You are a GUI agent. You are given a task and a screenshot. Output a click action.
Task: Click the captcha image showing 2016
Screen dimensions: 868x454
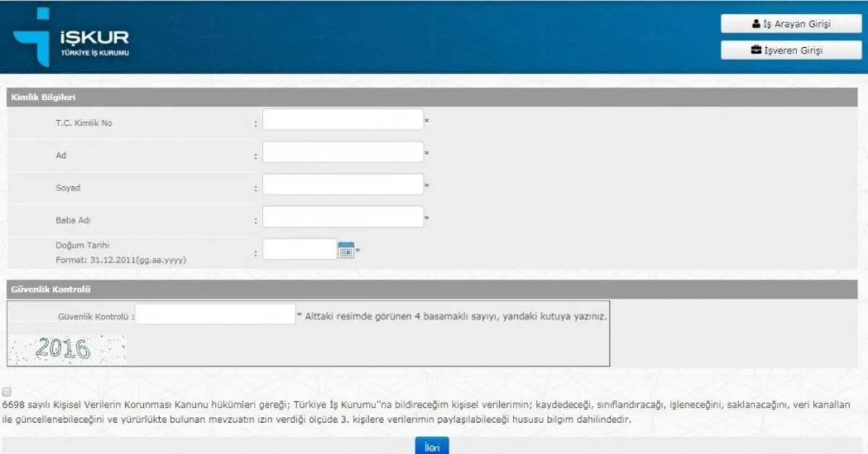pos(66,349)
